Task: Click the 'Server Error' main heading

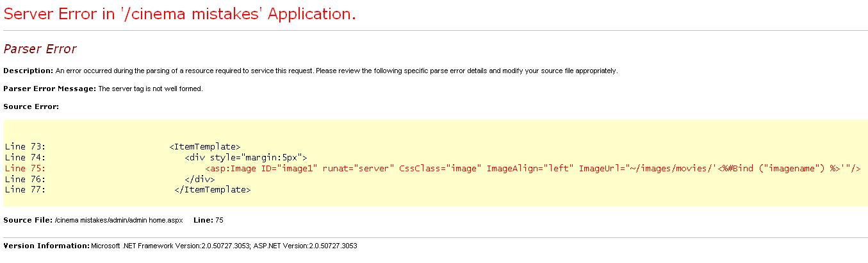Action: [x=179, y=14]
